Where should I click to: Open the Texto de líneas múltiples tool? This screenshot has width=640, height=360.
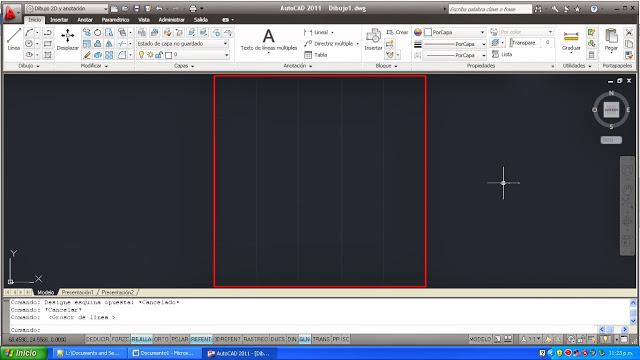269,40
